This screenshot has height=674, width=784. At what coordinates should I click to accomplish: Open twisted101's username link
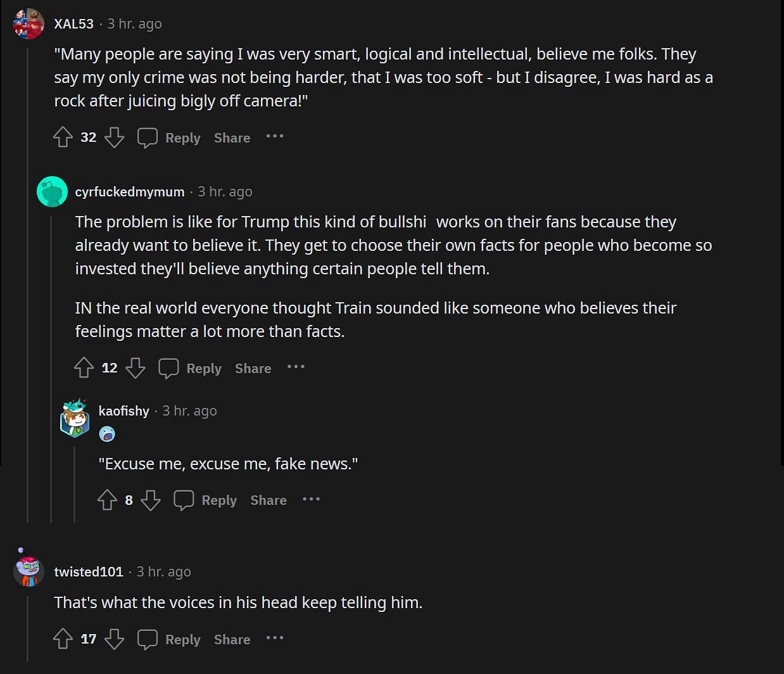89,571
